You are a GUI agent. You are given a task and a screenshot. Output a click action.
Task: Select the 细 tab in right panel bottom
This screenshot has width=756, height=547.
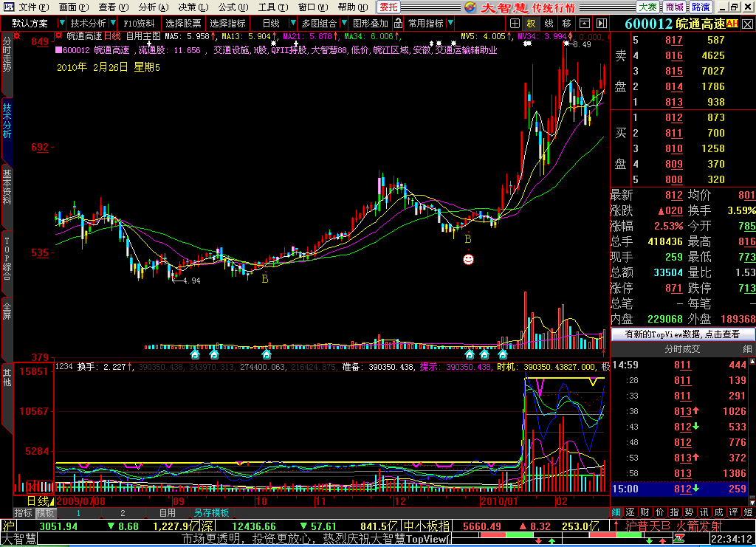click(616, 512)
